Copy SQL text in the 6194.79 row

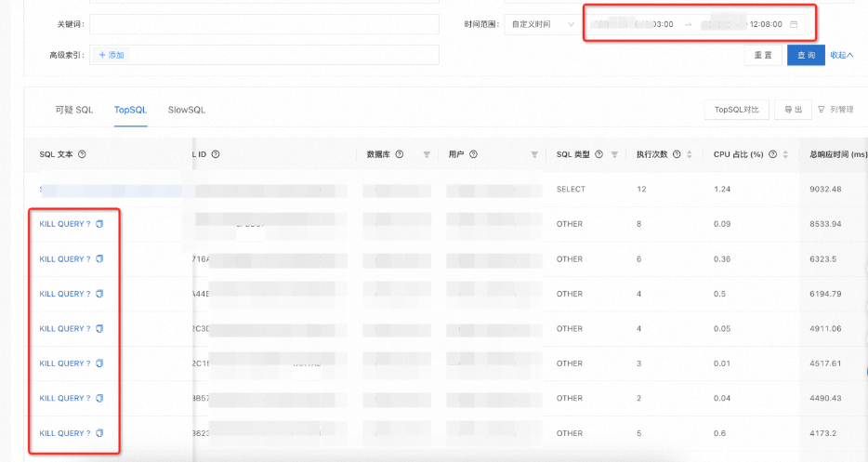99,294
